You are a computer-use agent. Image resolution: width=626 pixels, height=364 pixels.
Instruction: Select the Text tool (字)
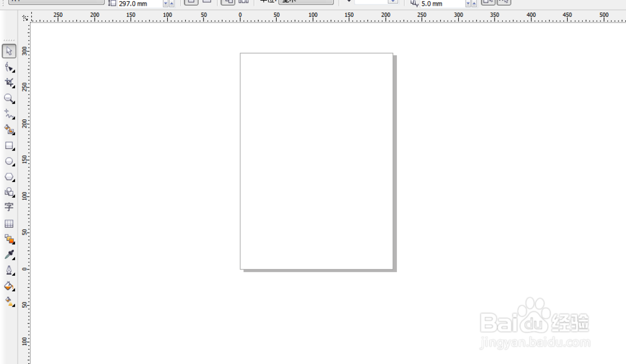tap(9, 207)
